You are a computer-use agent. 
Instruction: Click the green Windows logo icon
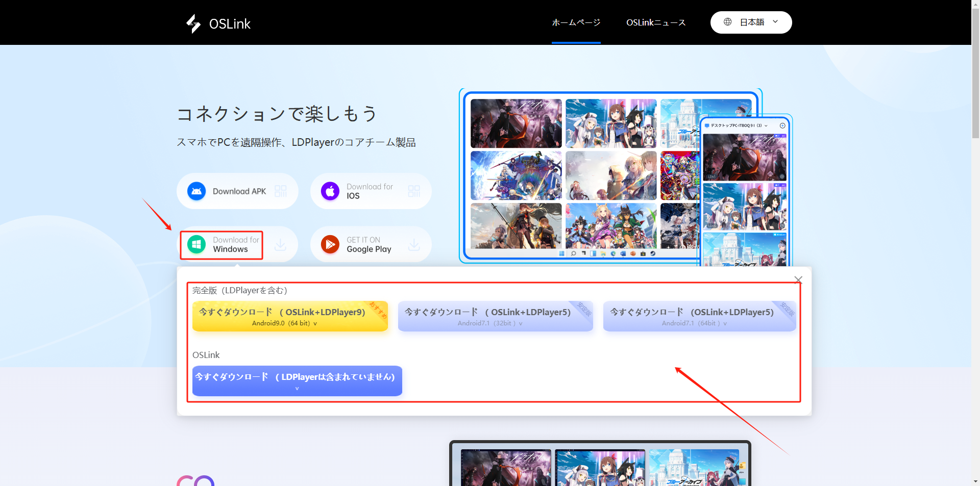pos(197,245)
